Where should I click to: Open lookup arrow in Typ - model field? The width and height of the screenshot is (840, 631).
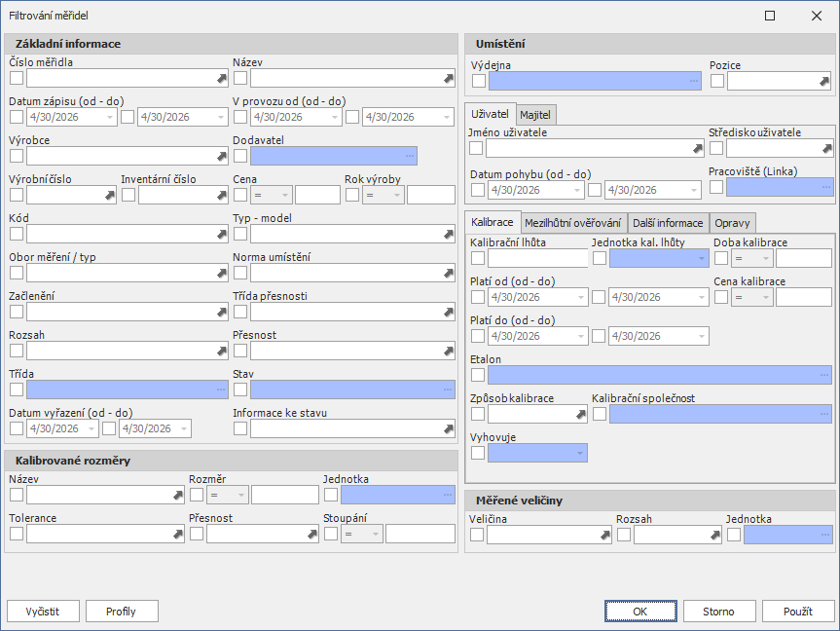(x=449, y=235)
